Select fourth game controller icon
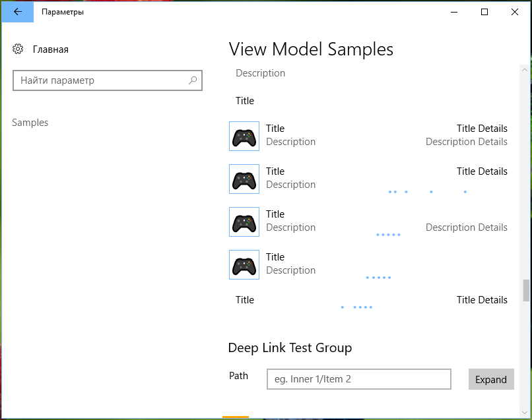 click(x=244, y=265)
